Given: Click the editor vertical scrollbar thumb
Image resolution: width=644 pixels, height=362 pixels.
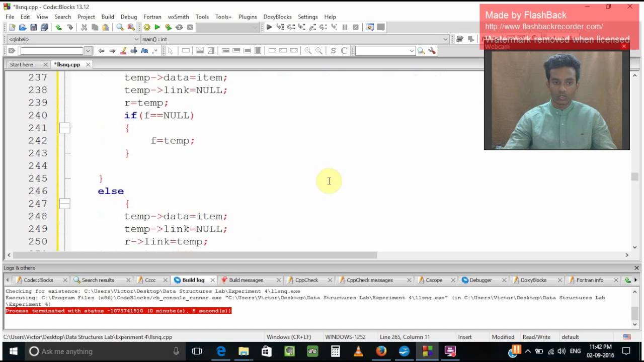Looking at the screenshot, I should click(635, 176).
